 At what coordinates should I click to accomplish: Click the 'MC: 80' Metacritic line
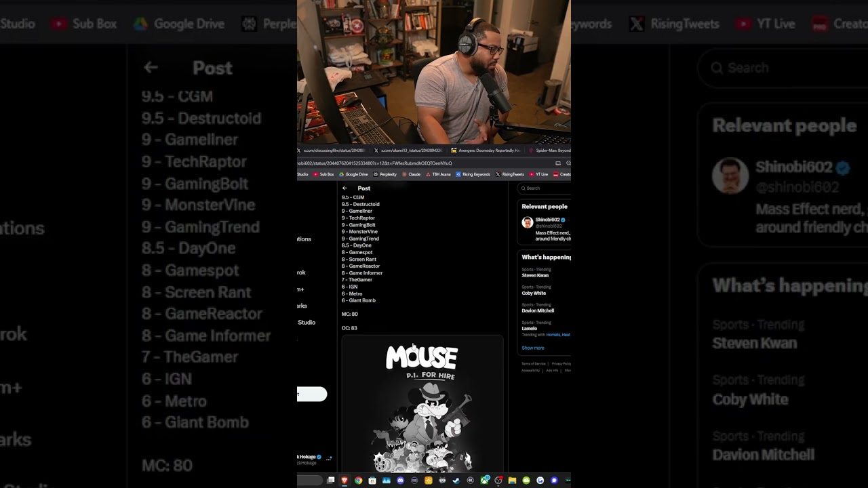click(350, 314)
